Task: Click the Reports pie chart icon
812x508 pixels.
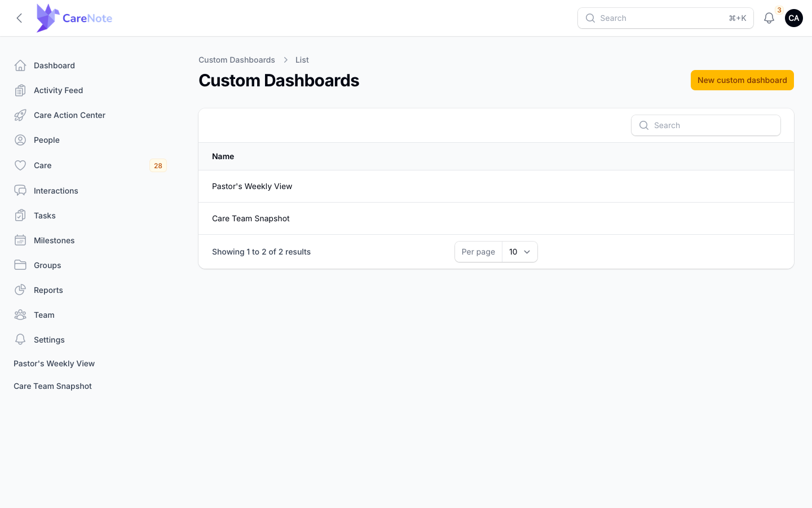Action: (x=20, y=290)
